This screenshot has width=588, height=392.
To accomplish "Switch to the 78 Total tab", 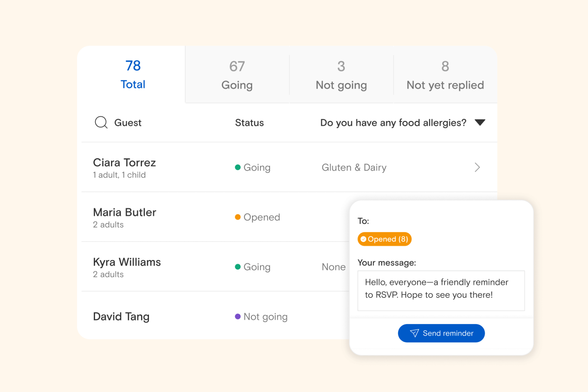I will coord(133,74).
